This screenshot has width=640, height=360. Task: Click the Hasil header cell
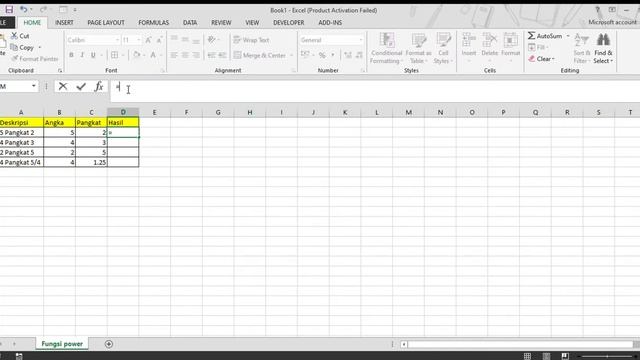[123, 122]
